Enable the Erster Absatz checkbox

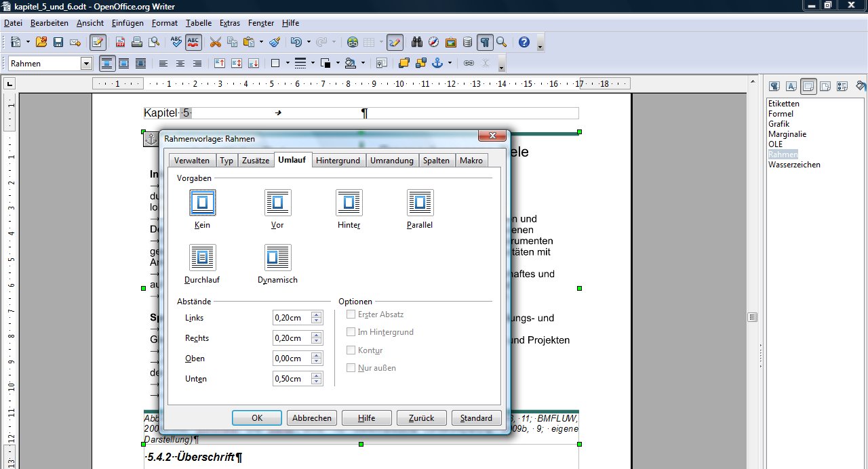(x=351, y=314)
